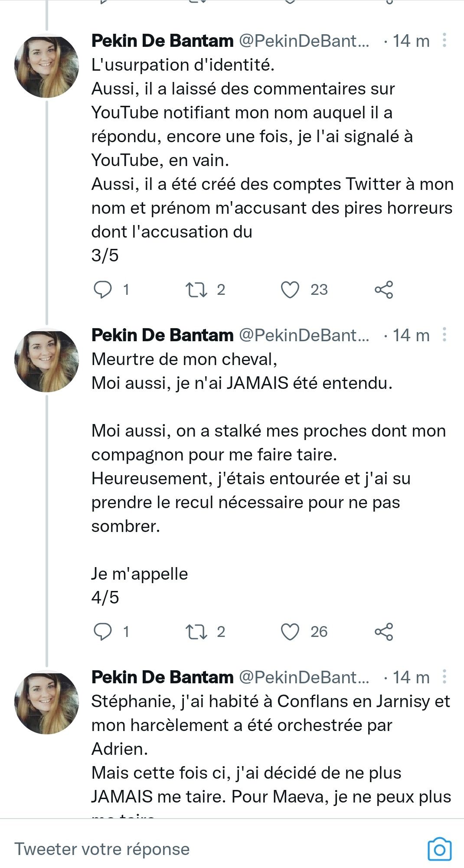464x868 pixels.
Task: Share the 3/5 tweet
Action: pos(384,290)
